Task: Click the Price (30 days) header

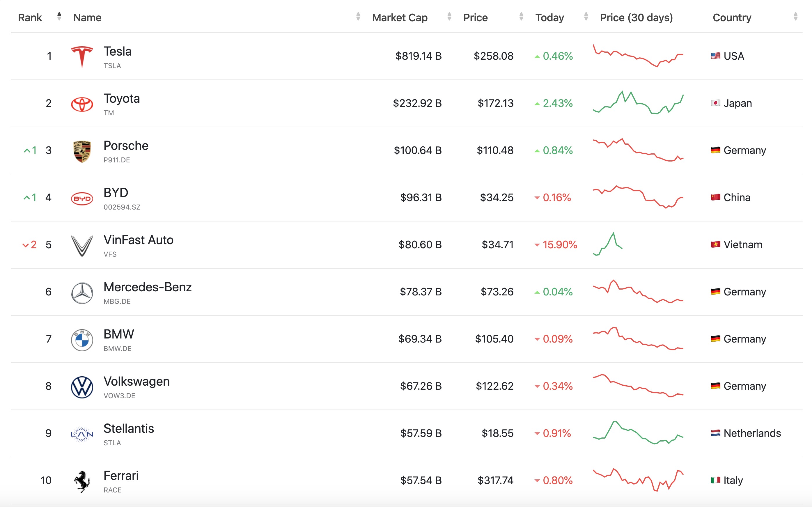Action: (636, 17)
